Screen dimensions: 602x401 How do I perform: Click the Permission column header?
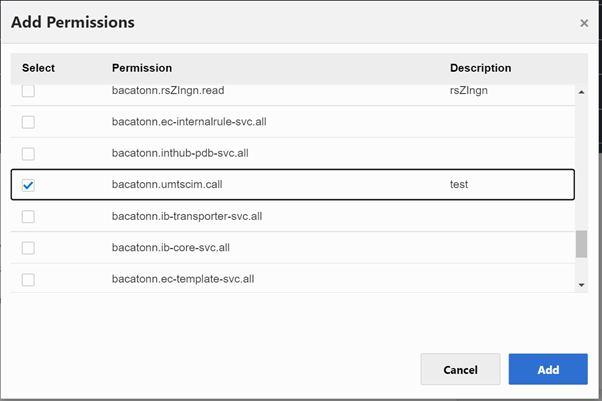point(142,68)
